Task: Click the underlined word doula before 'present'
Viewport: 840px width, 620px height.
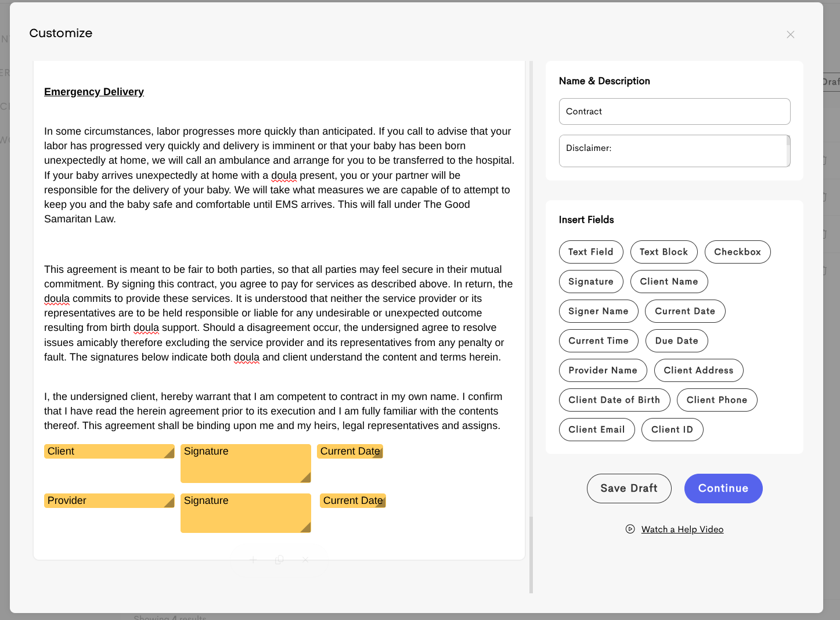Action: tap(284, 175)
